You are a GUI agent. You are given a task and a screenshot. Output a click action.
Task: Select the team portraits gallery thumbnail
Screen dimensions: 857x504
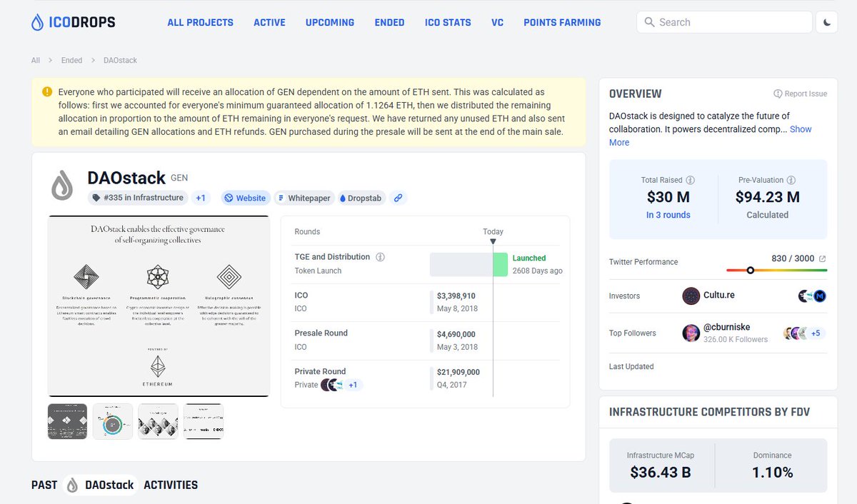(158, 421)
